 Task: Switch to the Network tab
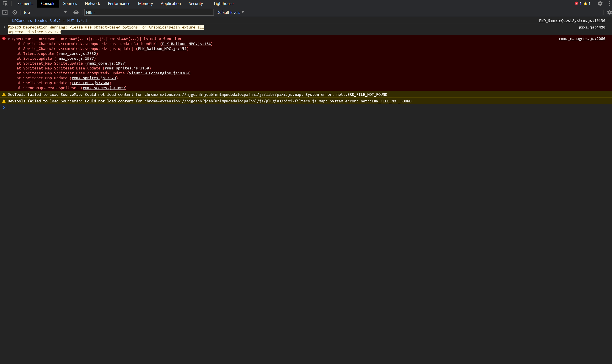(92, 3)
